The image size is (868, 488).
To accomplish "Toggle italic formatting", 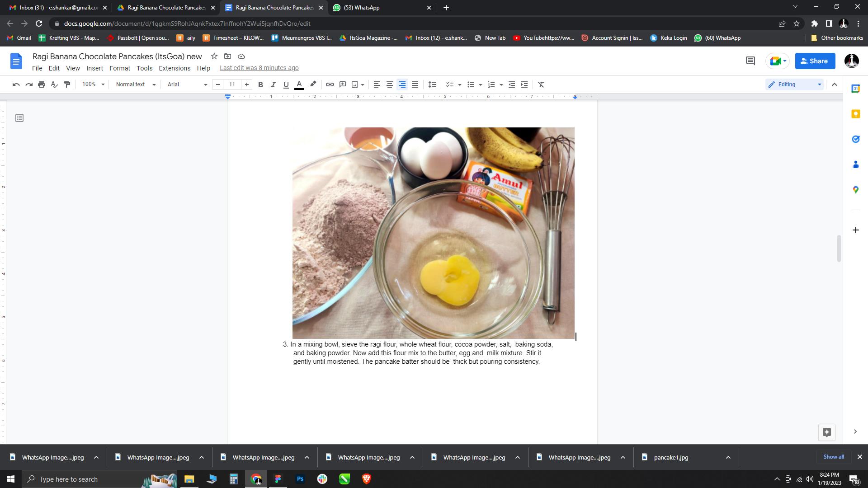I will 273,84.
